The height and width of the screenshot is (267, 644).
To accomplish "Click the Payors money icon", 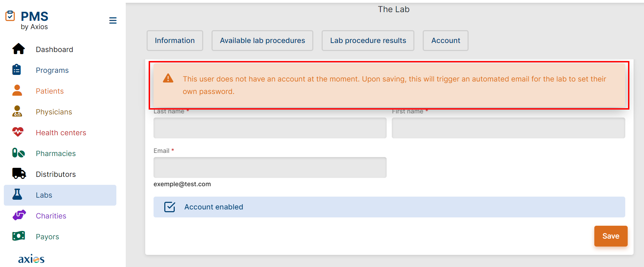I will (19, 236).
